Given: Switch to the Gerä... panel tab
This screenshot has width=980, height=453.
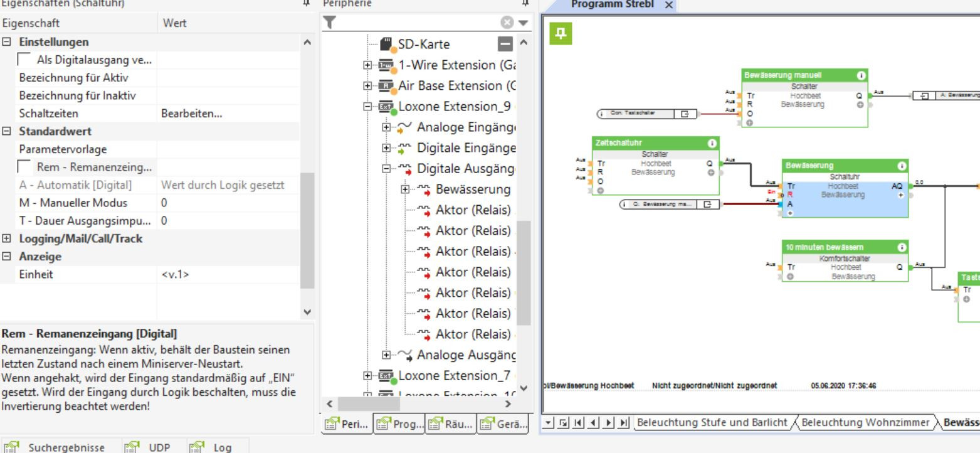Looking at the screenshot, I should pos(503,423).
